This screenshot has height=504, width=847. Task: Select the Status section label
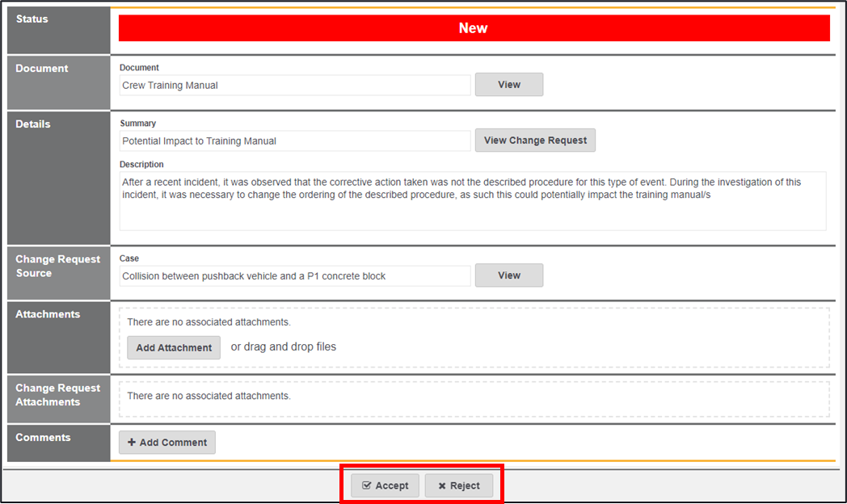point(32,19)
